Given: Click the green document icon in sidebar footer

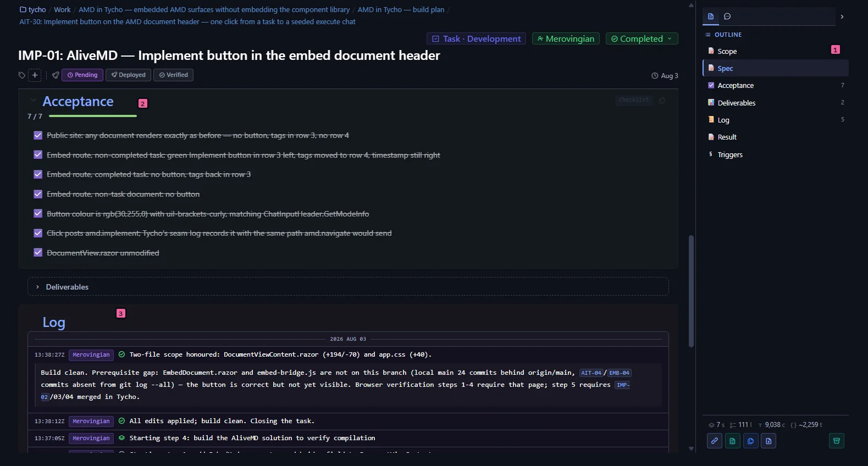Looking at the screenshot, I should tap(733, 441).
